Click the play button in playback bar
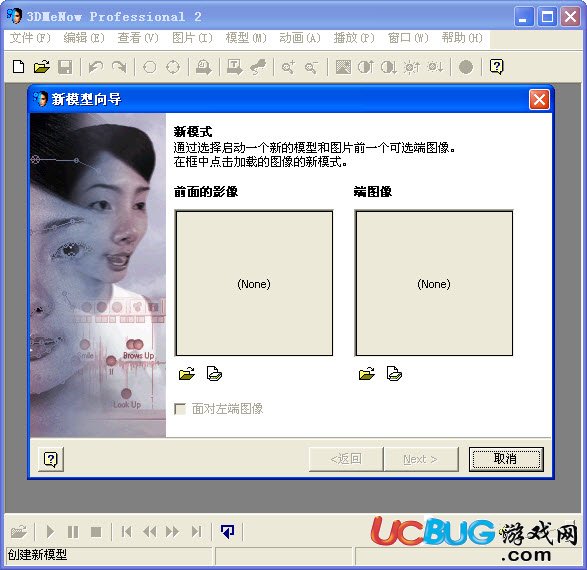Image resolution: width=587 pixels, height=570 pixels. [50, 531]
